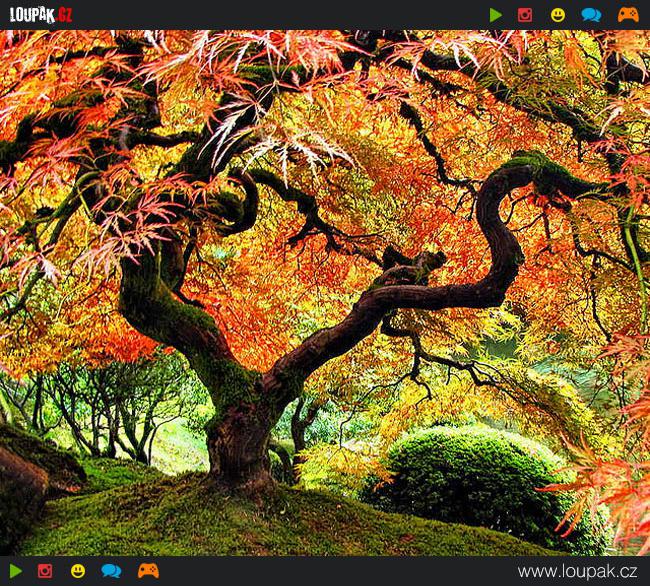
Task: Open the Instagram icon in the top bar
Action: (x=525, y=15)
